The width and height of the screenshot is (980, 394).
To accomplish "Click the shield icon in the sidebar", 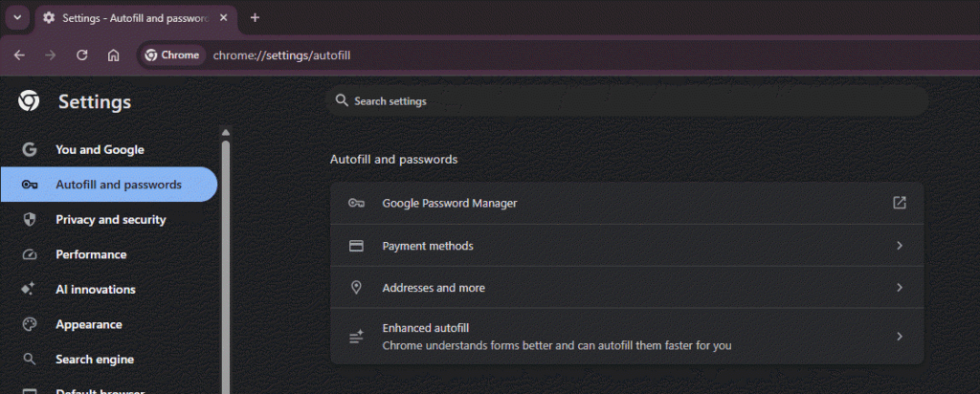I will point(30,219).
